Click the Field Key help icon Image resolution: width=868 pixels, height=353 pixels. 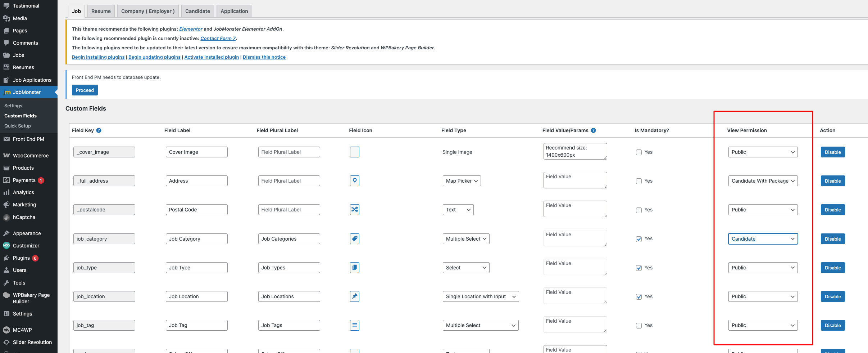tap(99, 130)
